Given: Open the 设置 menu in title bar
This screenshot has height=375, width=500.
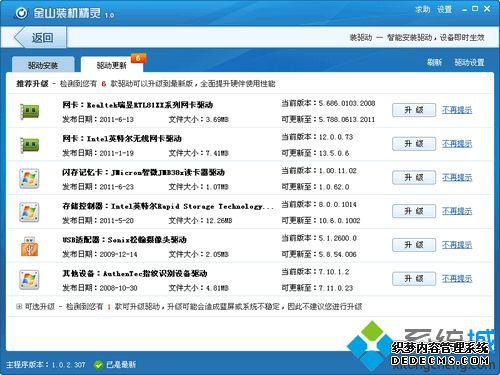Looking at the screenshot, I should (x=445, y=9).
